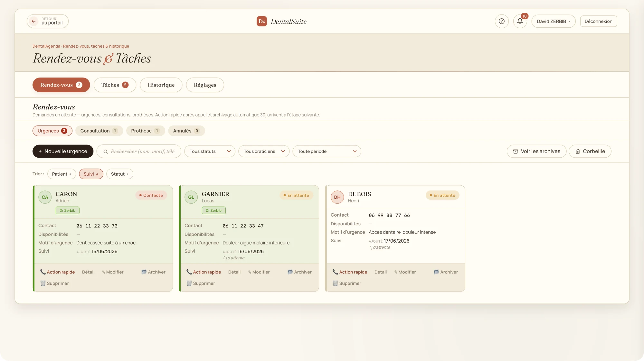Click the DH avatar of Henri DUBOIS
Image resolution: width=644 pixels, height=361 pixels.
click(337, 197)
